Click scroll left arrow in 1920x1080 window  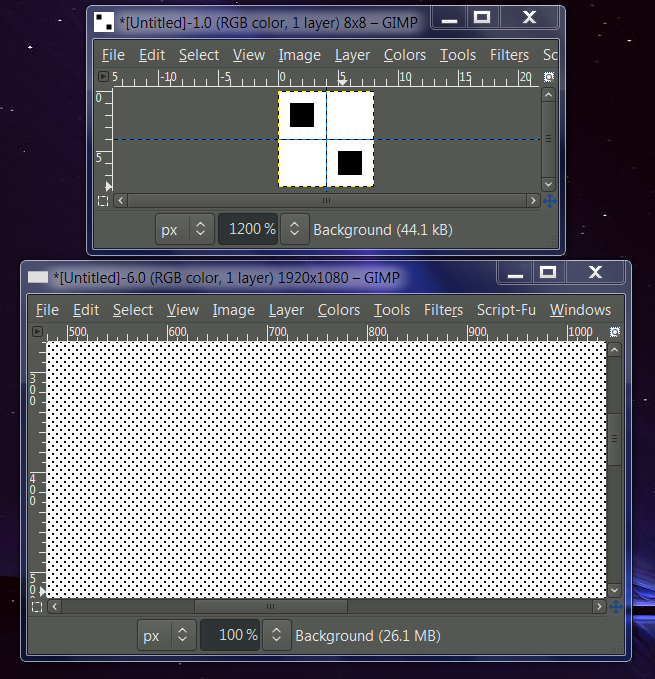55,607
